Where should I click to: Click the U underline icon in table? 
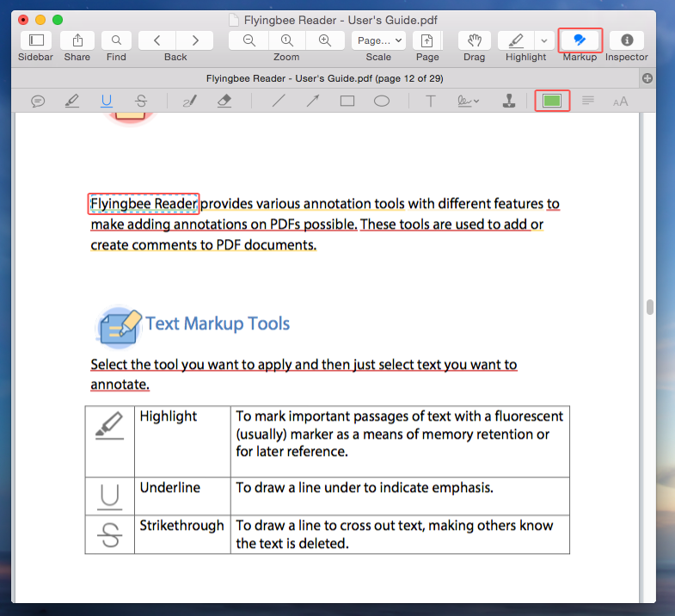(x=109, y=496)
